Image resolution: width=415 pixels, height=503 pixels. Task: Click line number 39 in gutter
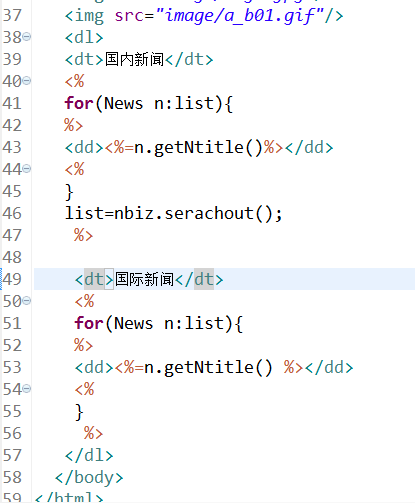[x=12, y=59]
